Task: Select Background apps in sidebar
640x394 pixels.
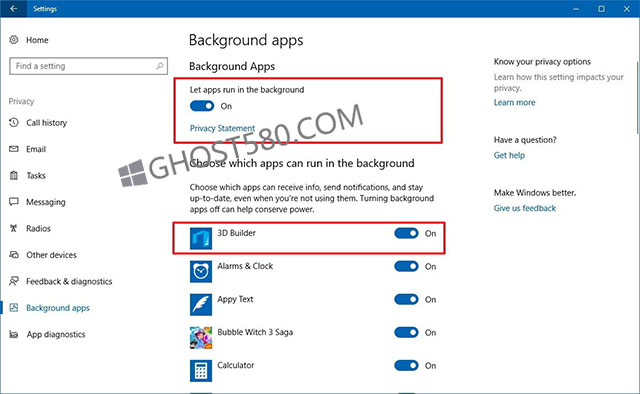Action: (x=58, y=308)
